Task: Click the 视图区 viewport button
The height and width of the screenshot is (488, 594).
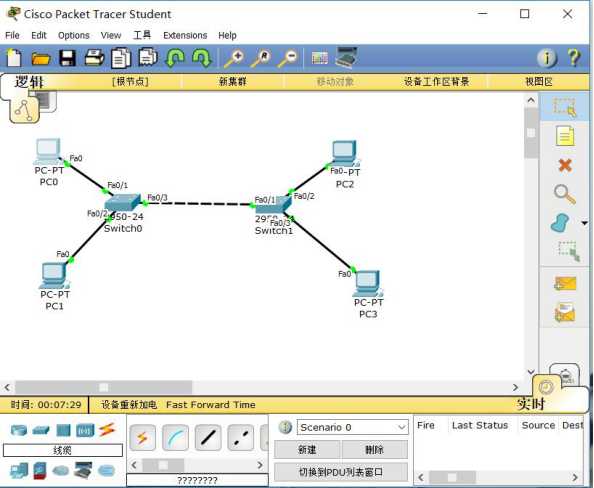Action: (539, 81)
